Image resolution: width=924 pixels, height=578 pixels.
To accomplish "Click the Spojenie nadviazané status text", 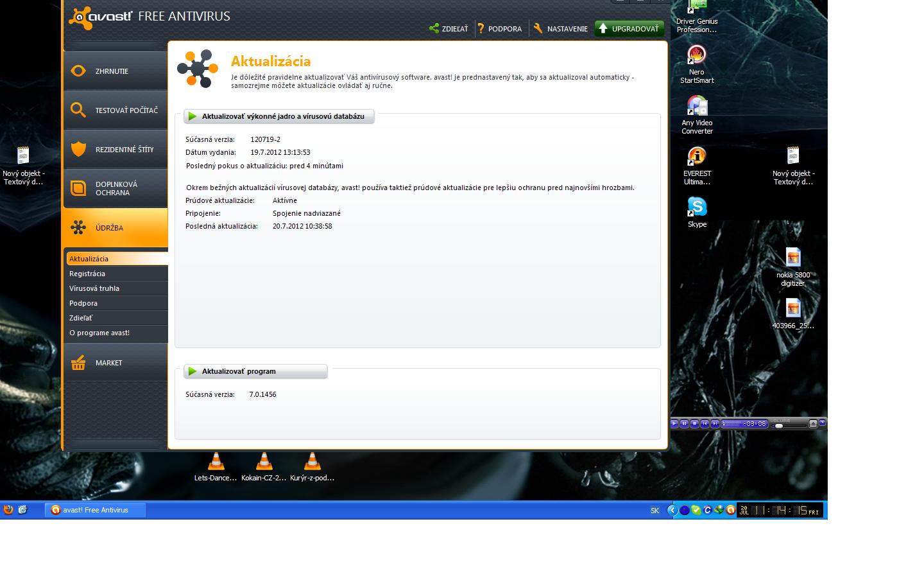I will pyautogui.click(x=307, y=213).
